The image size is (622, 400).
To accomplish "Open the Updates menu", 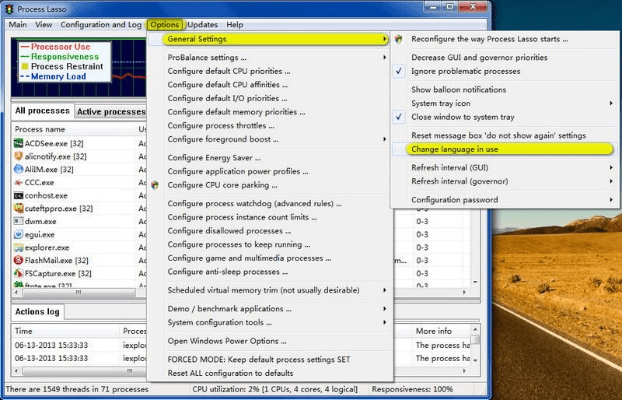I will [203, 24].
